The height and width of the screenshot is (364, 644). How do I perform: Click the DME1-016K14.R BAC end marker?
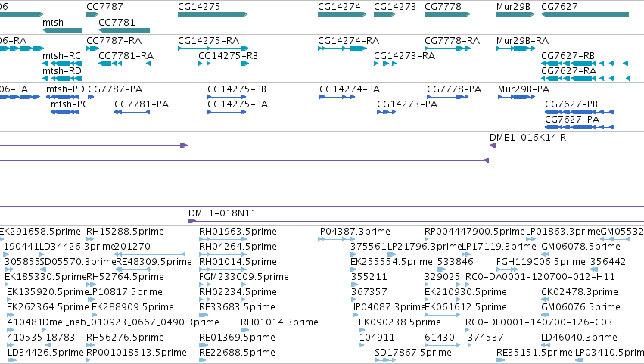pos(493,145)
